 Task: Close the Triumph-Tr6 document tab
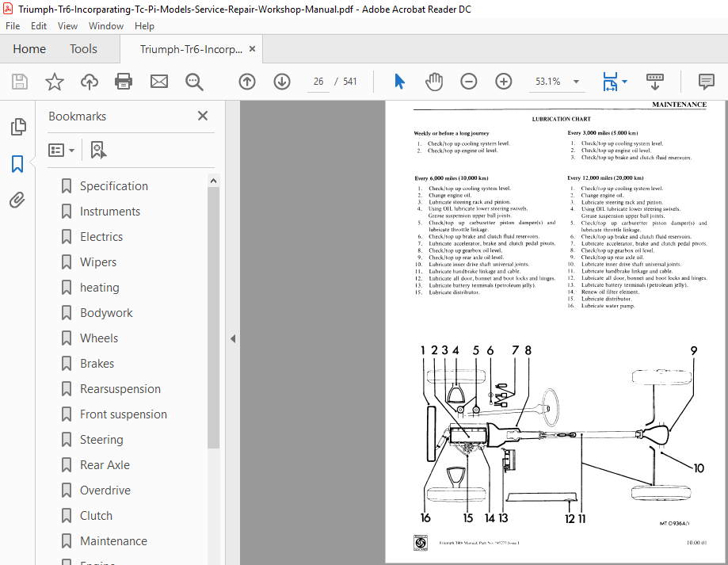coord(252,49)
